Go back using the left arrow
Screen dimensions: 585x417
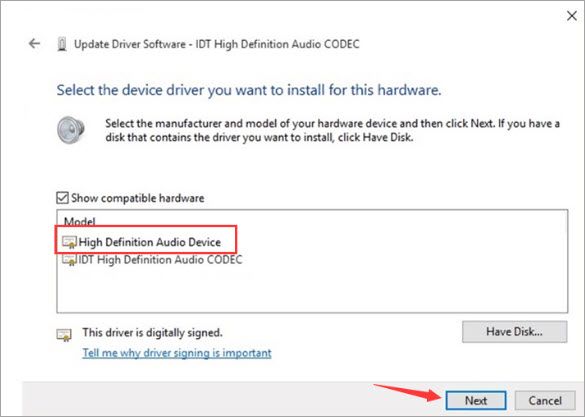pyautogui.click(x=34, y=44)
